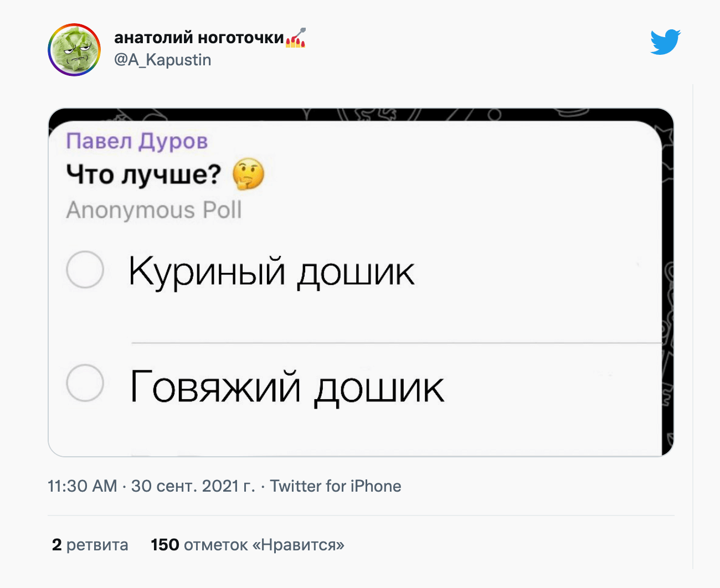
Task: View the 2 ретвита list
Action: tap(90, 545)
